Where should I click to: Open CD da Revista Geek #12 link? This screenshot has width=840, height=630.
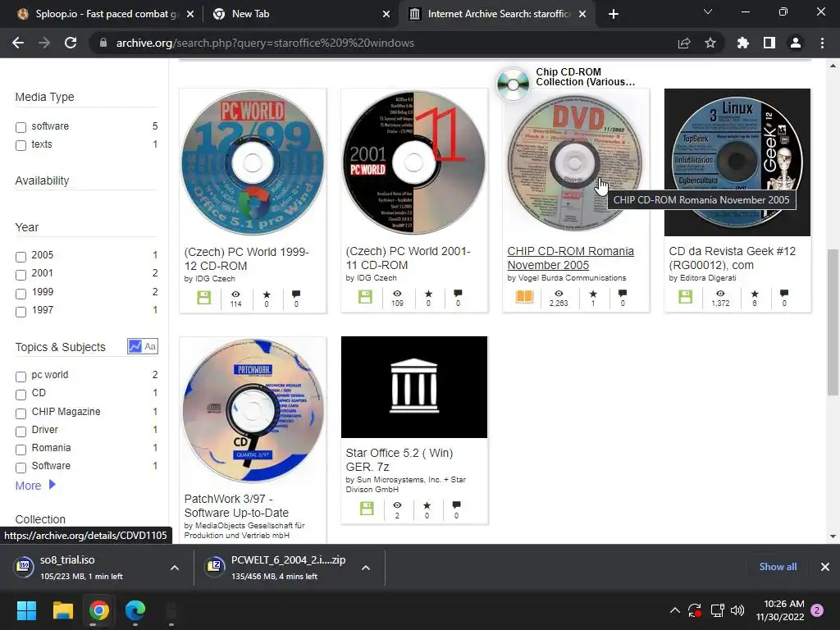click(733, 258)
